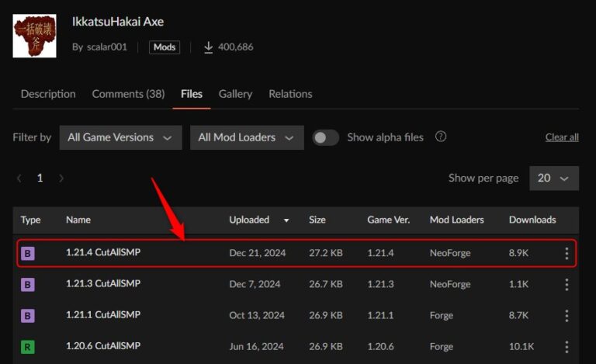Click the beta B badge for 1.21.3

(x=27, y=285)
